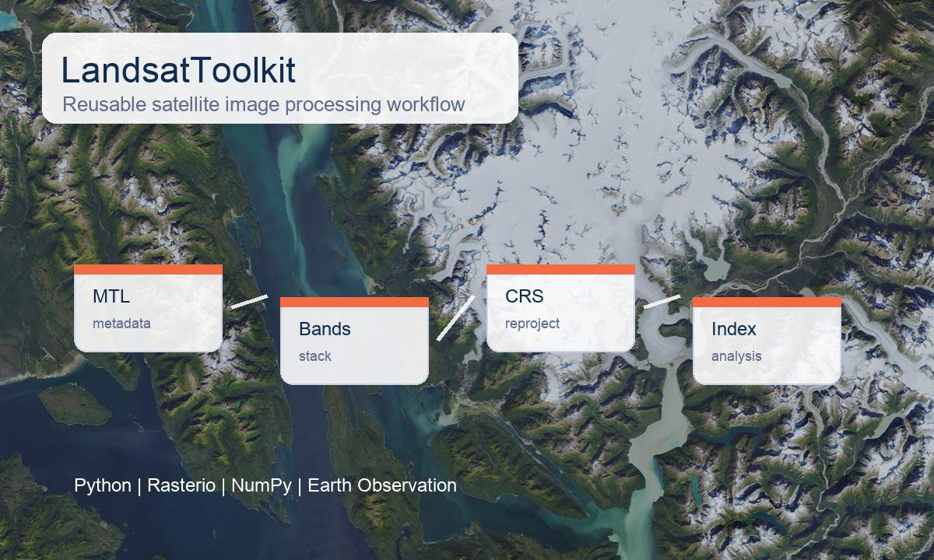Open the CRS reproject step
This screenshot has height=560, width=934.
(x=560, y=307)
